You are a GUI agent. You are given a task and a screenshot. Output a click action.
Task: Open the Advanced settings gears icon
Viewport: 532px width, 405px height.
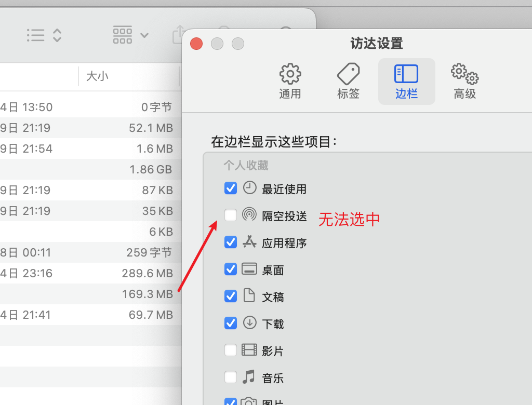464,74
